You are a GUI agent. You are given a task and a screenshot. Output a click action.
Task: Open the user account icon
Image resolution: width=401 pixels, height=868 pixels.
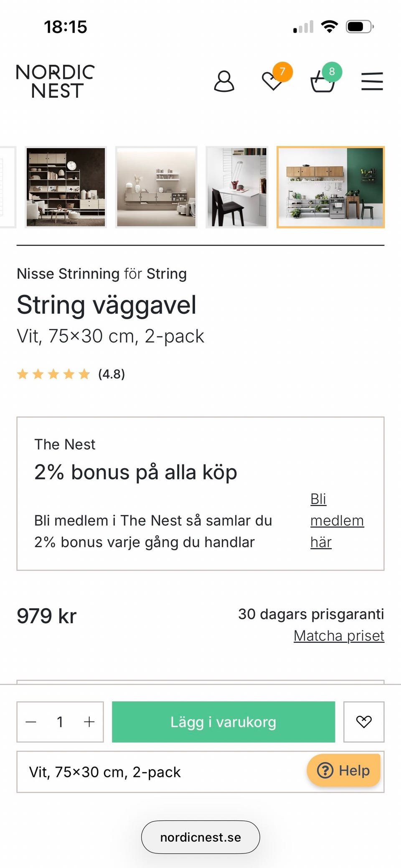coord(224,81)
